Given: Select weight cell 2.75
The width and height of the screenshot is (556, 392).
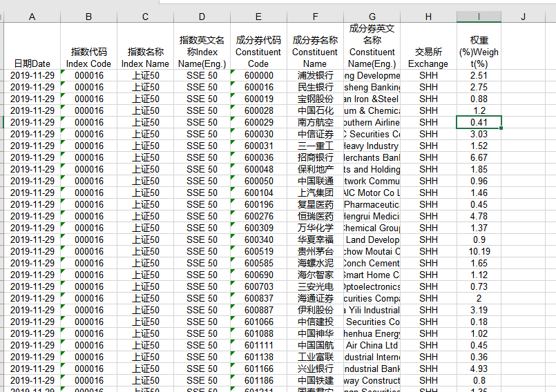Looking at the screenshot, I should pyautogui.click(x=479, y=87).
